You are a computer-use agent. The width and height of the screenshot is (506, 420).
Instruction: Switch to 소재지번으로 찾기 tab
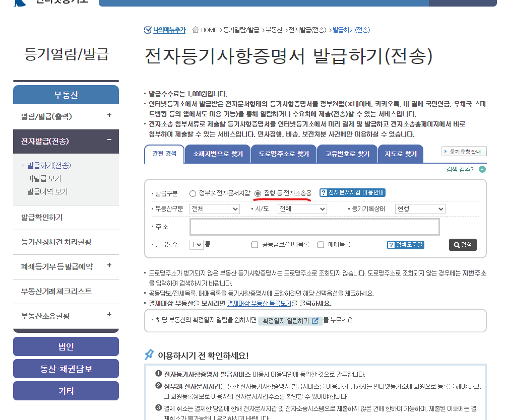[x=218, y=154]
